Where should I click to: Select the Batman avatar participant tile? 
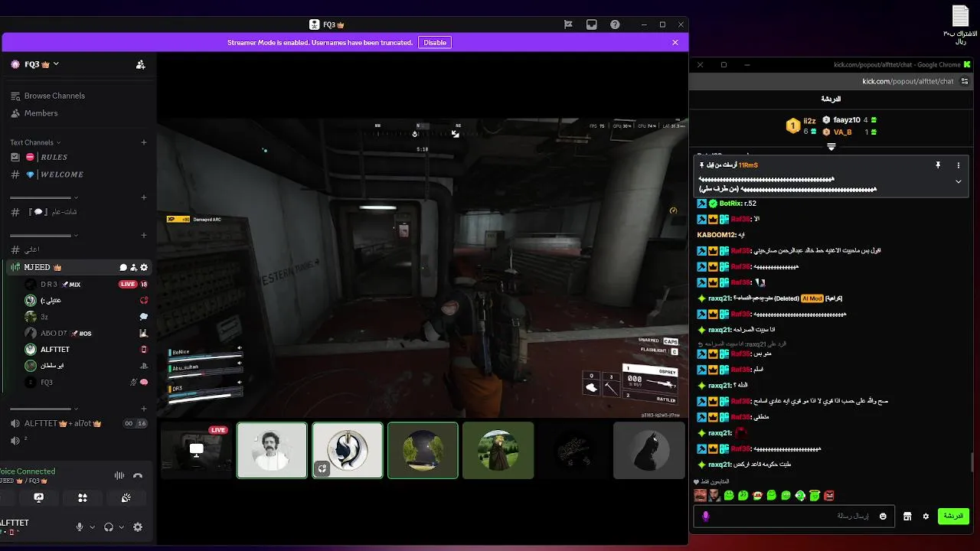(649, 451)
